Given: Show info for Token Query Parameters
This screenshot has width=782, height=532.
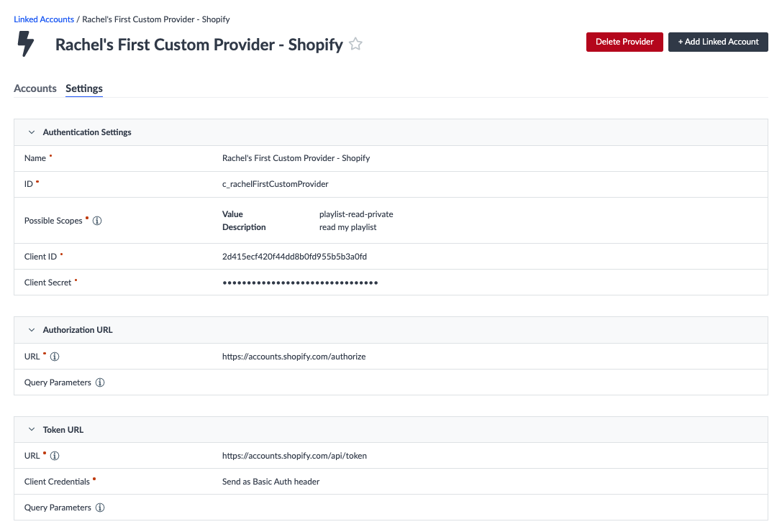Looking at the screenshot, I should pyautogui.click(x=100, y=508).
